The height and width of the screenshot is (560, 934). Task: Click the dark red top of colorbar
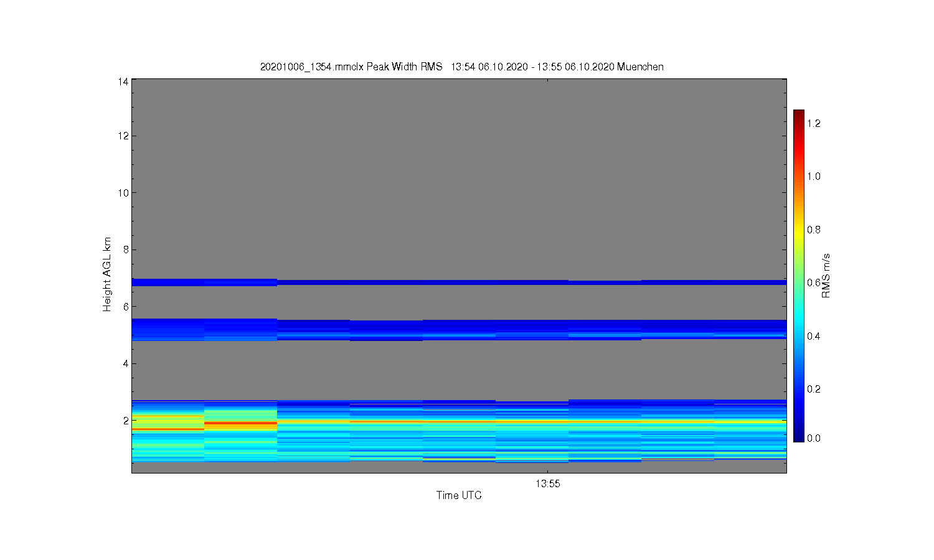click(799, 114)
